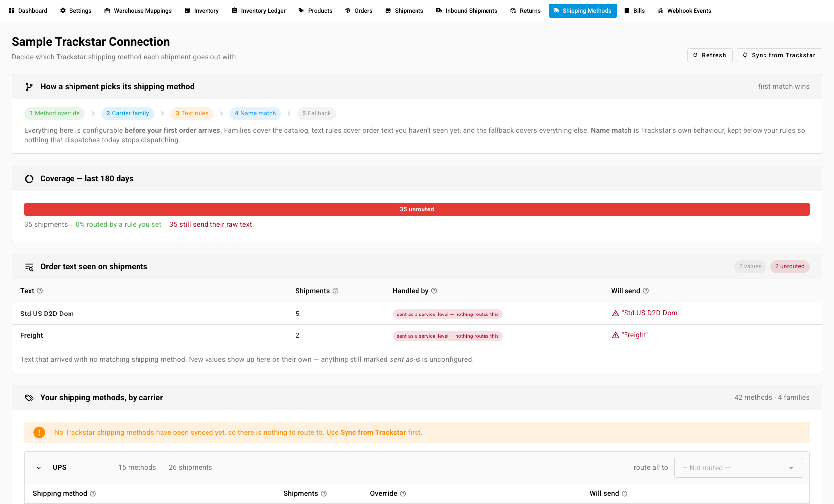Click the Refresh button
834x504 pixels.
[710, 55]
